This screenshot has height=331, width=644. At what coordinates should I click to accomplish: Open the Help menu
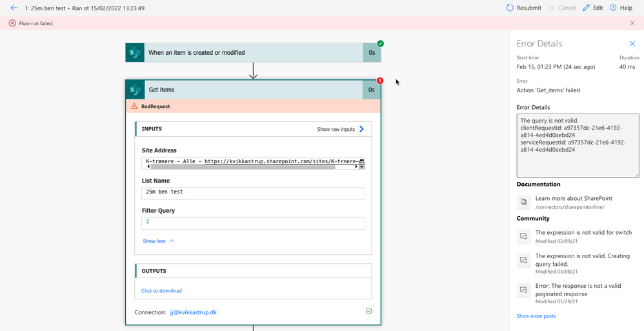pyautogui.click(x=621, y=8)
